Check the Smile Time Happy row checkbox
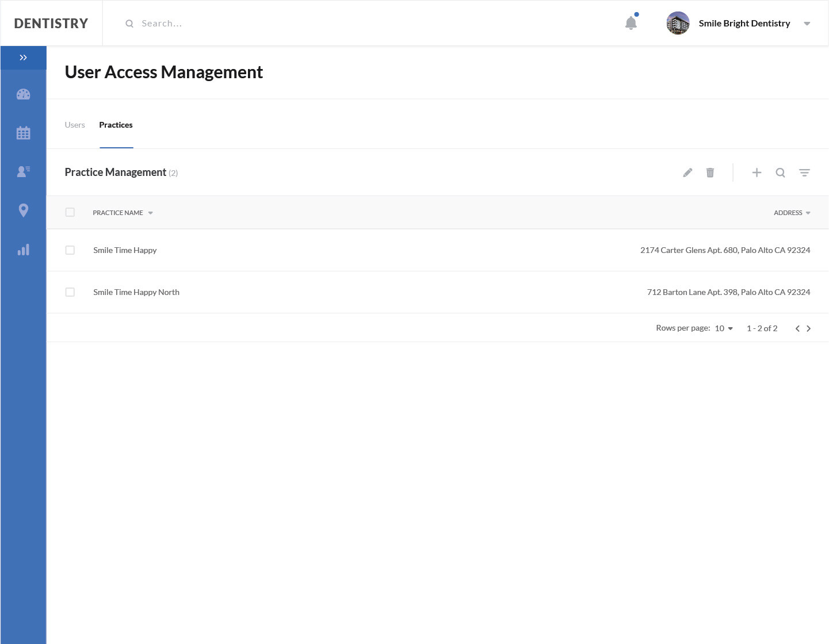Viewport: 829px width, 644px height. 70,250
